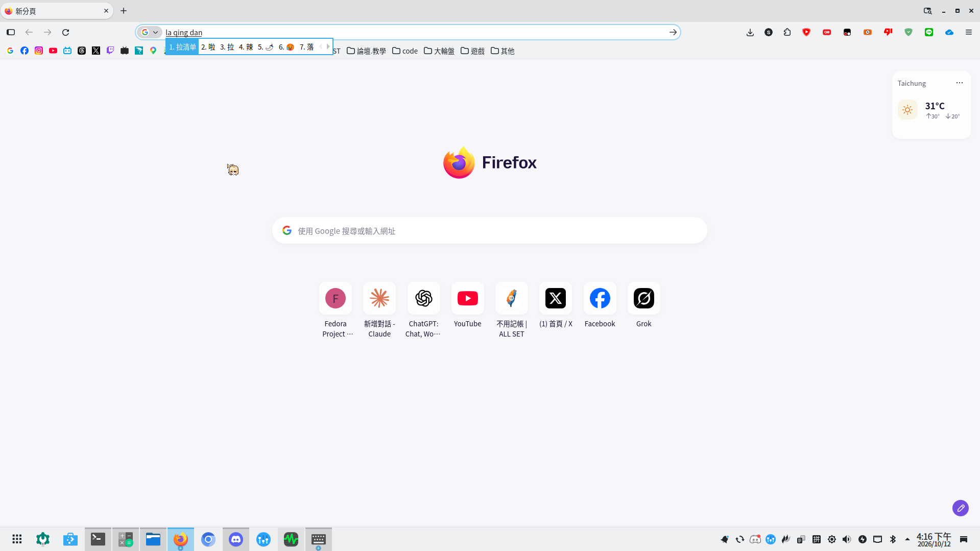Image resolution: width=980 pixels, height=551 pixels.
Task: Show next IME candidate page arrow
Action: point(328,46)
